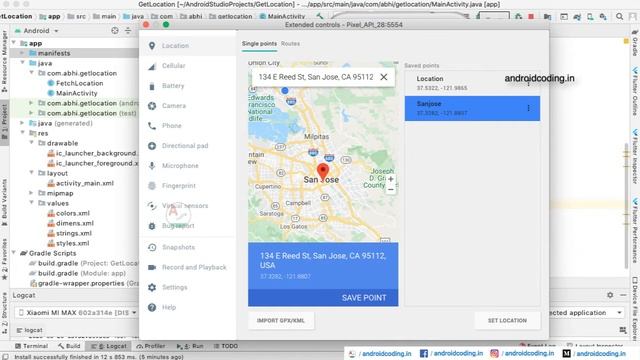Open the Logcat tool window tab
This screenshot has height=360, width=640.
pyautogui.click(x=109, y=346)
